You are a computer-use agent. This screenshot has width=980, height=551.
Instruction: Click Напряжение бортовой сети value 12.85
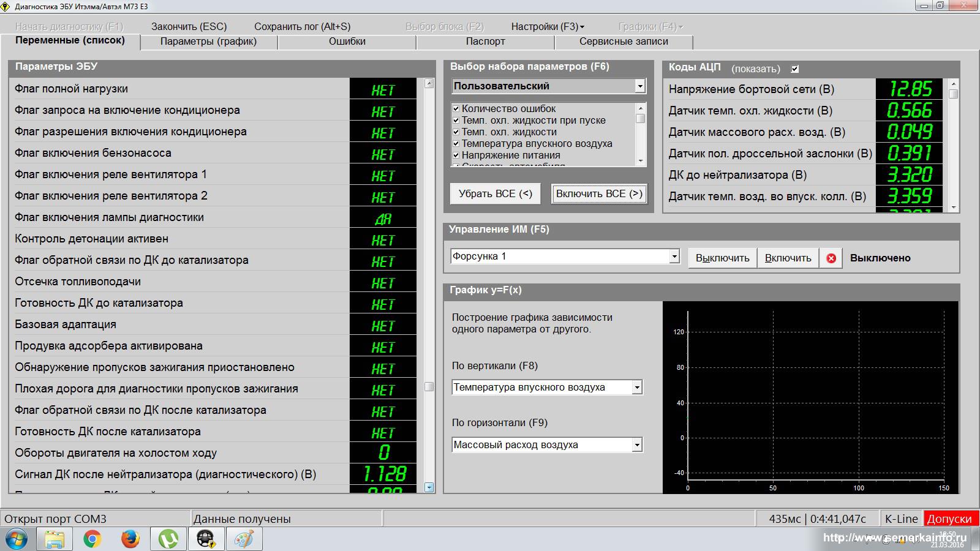[x=910, y=89]
